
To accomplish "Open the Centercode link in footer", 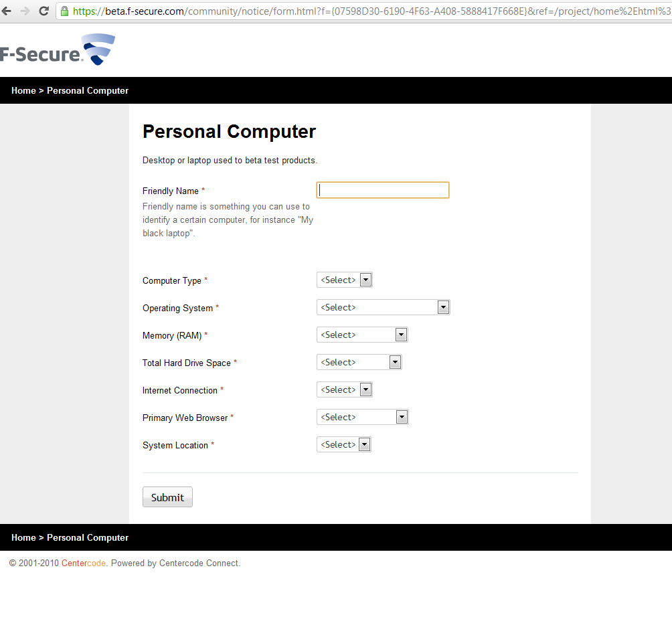I will tap(84, 563).
